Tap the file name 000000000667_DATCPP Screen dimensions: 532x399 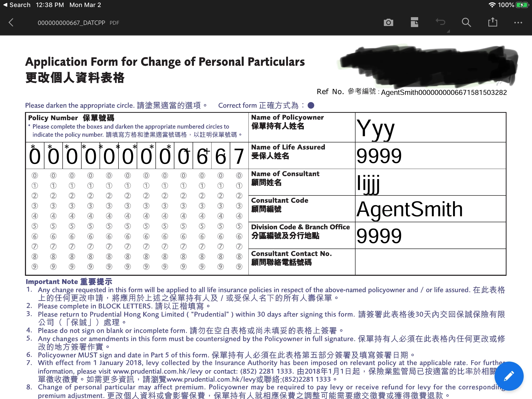71,23
